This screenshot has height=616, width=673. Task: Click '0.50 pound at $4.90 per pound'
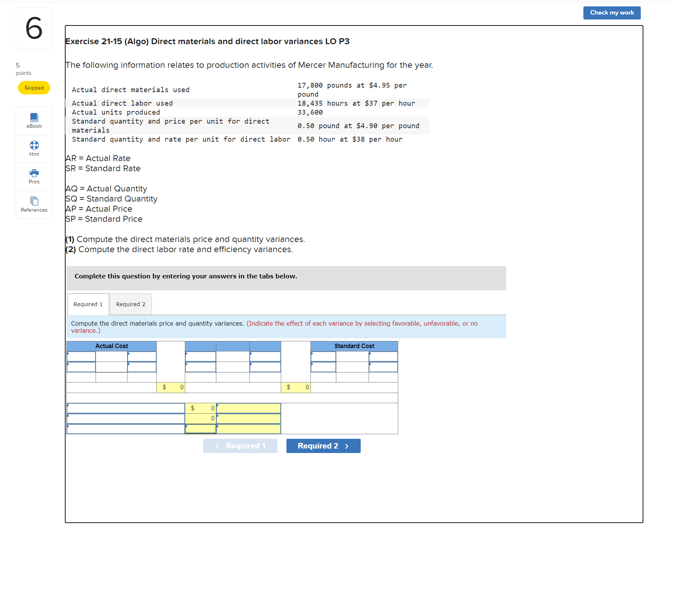pyautogui.click(x=358, y=126)
